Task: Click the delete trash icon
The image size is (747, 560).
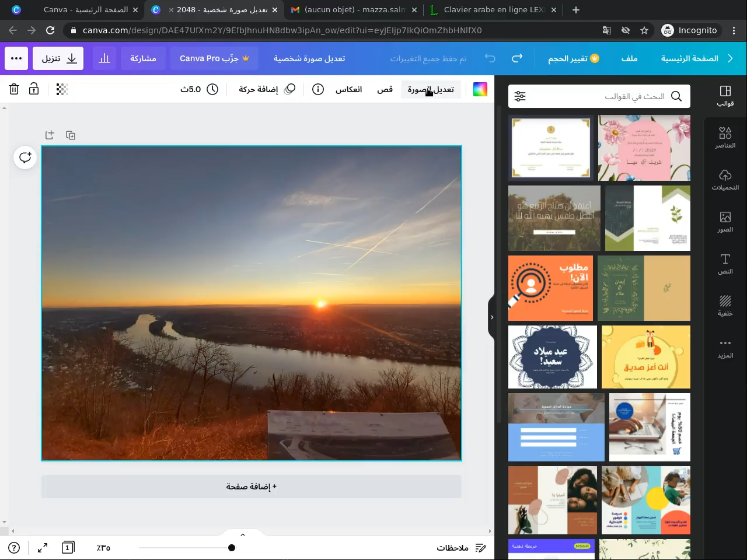Action: click(14, 89)
